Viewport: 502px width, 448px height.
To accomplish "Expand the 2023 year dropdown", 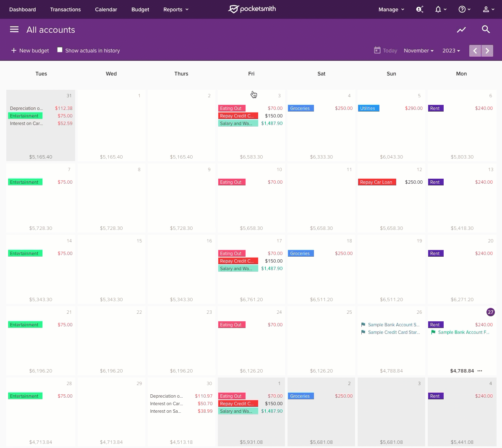I will [451, 51].
